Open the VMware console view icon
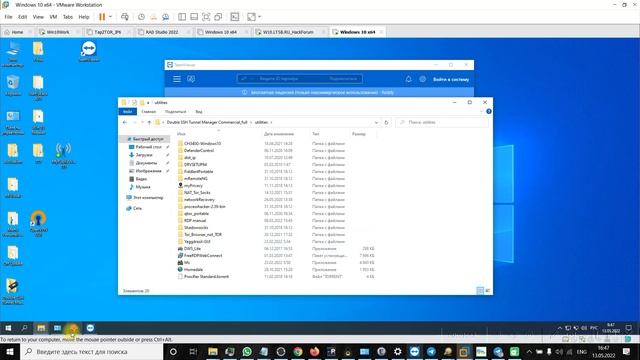The height and width of the screenshot is (360, 640). 235,17
